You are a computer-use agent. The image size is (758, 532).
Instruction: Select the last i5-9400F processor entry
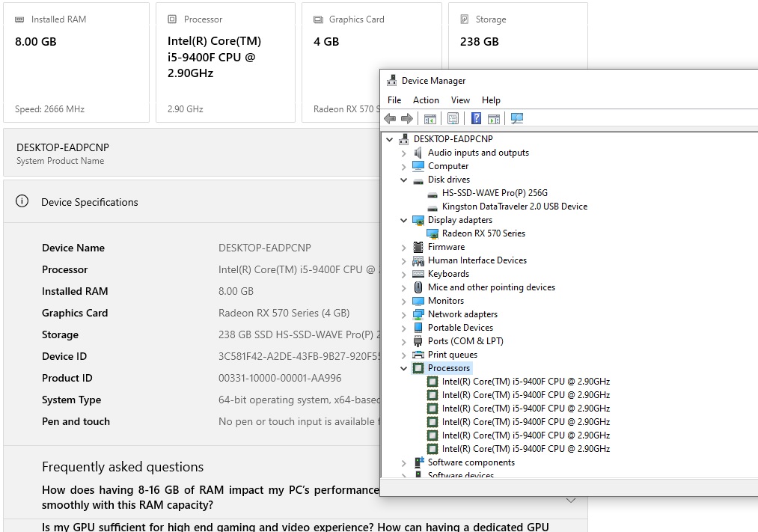click(526, 449)
